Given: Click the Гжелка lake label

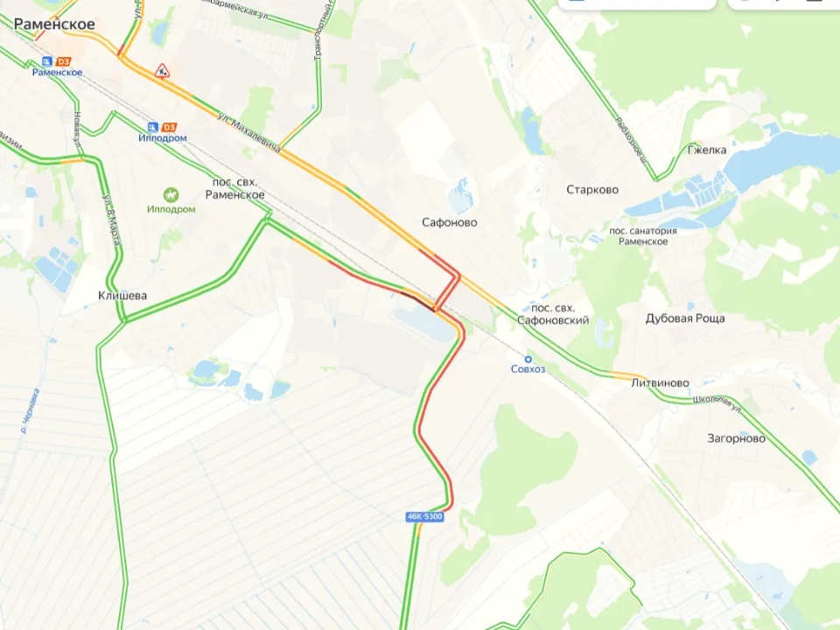Looking at the screenshot, I should 707,150.
